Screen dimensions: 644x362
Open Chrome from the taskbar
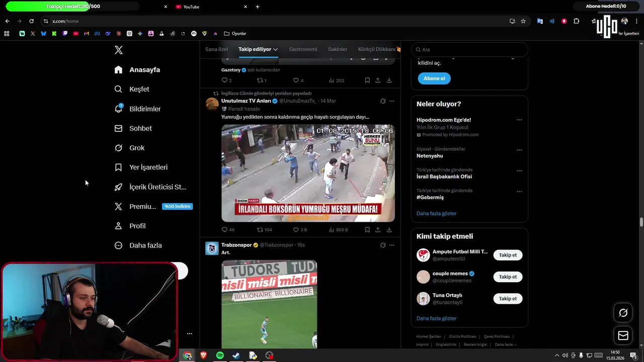pyautogui.click(x=187, y=355)
